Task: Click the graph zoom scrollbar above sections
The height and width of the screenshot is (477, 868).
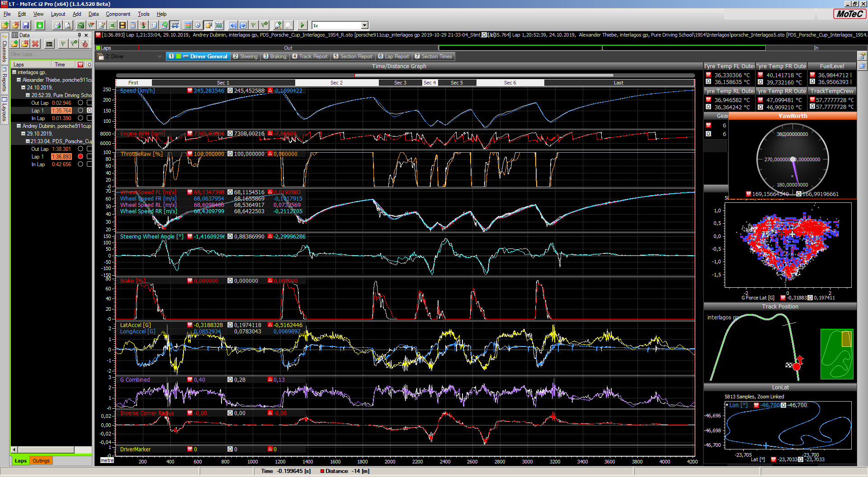Action: (x=484, y=75)
